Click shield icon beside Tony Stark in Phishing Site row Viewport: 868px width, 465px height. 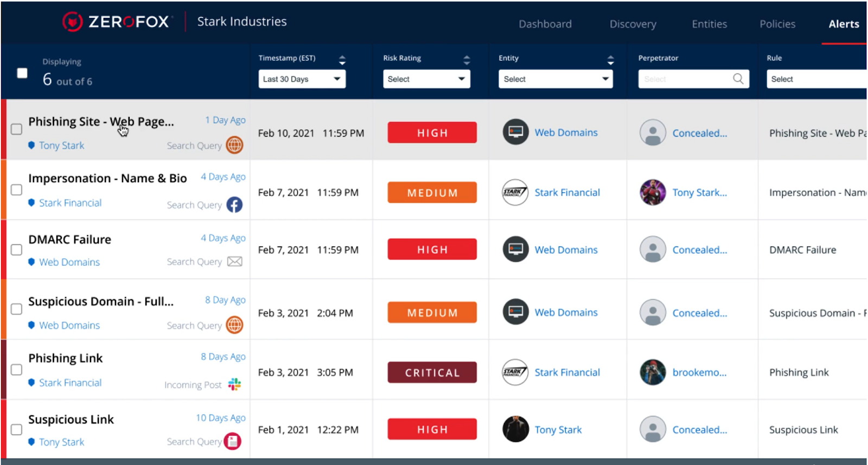(x=31, y=145)
